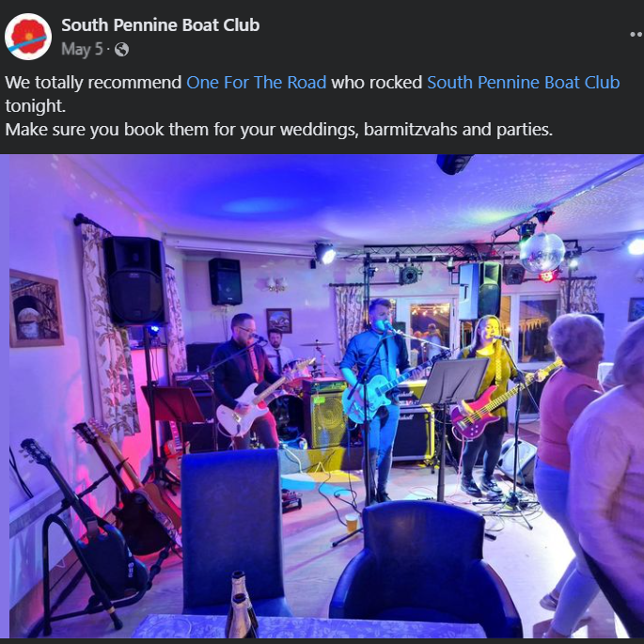Open the South Pennine Boat Club profile avatar
Image resolution: width=644 pixels, height=644 pixels.
coord(28,37)
